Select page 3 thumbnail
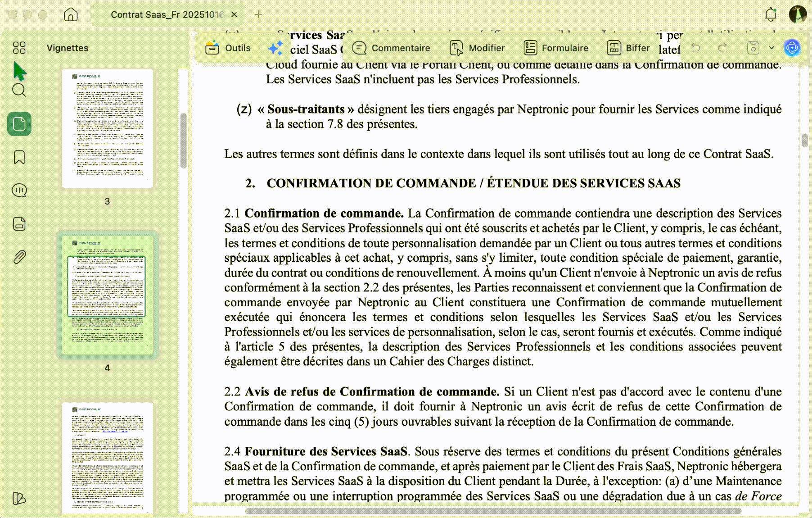The height and width of the screenshot is (518, 812). [108, 128]
